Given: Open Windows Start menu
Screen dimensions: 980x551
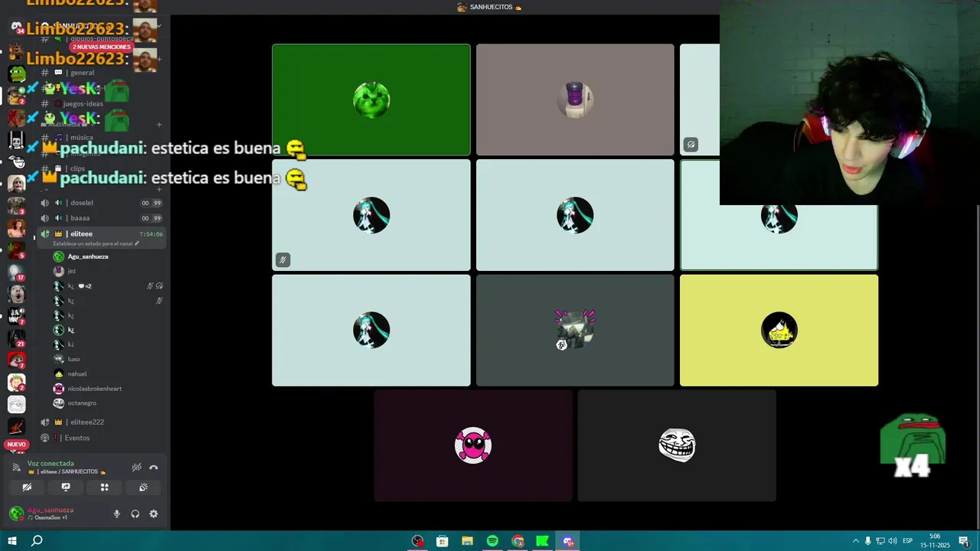Looking at the screenshot, I should [12, 541].
